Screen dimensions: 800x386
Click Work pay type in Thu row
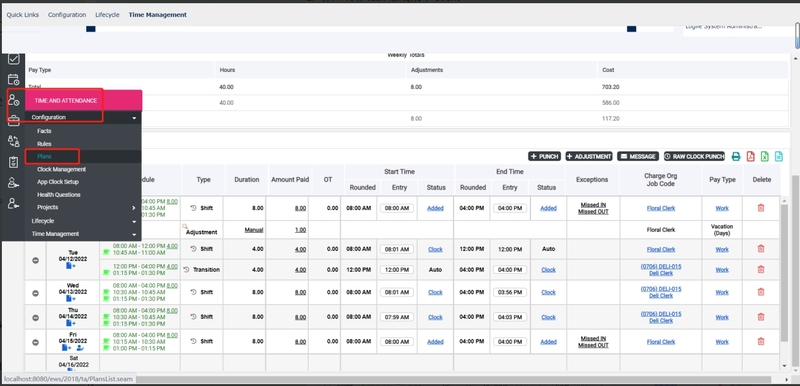tap(722, 317)
